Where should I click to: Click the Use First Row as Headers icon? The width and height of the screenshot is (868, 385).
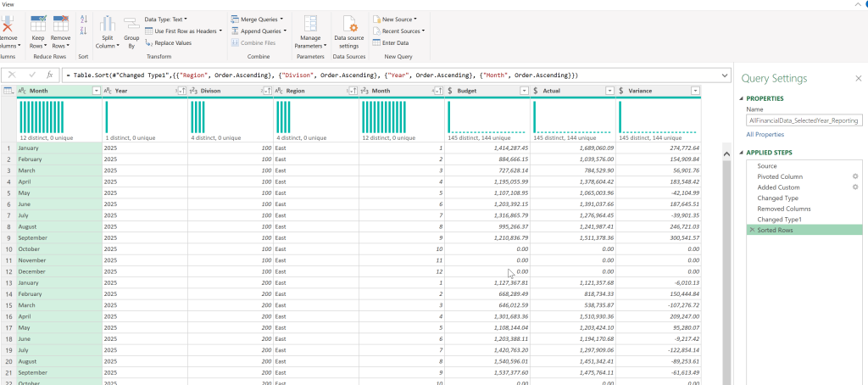point(148,31)
